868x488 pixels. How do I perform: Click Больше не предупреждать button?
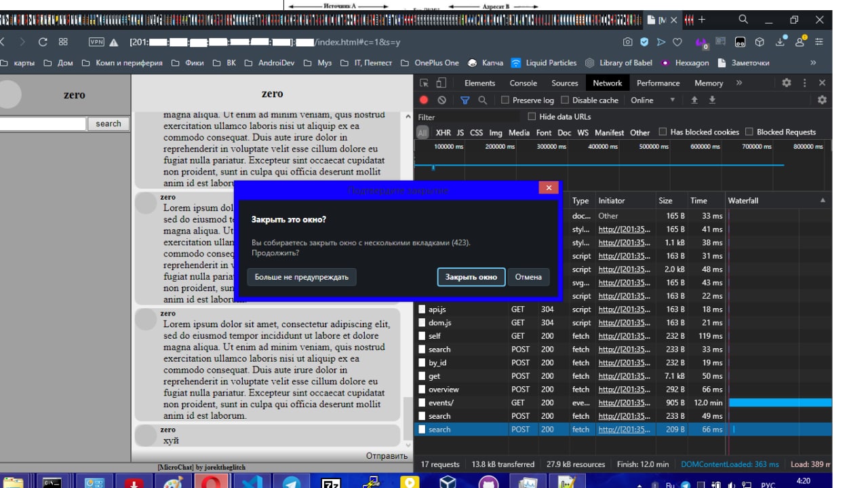click(302, 276)
